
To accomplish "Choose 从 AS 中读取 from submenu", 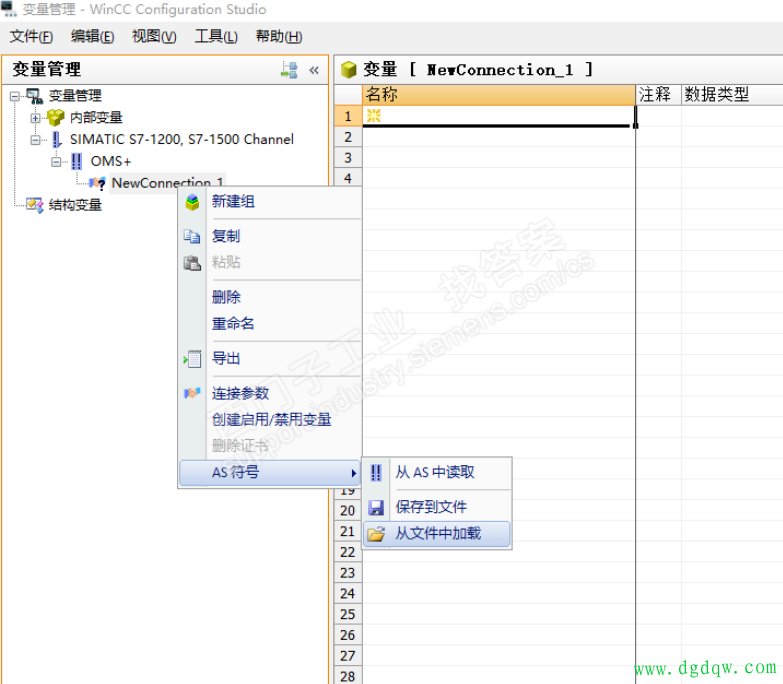I will coord(437,472).
